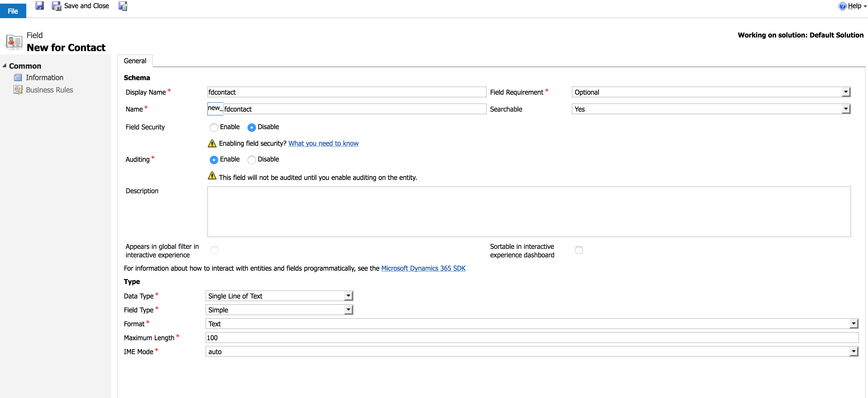Click the Save disk icon
Screen dimensions: 868x398
39,5
